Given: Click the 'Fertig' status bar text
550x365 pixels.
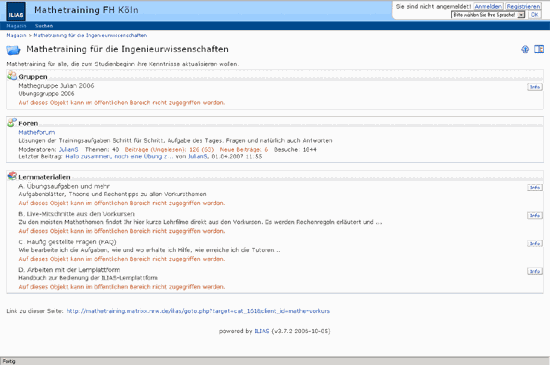Looking at the screenshot, I should click(x=9, y=361).
